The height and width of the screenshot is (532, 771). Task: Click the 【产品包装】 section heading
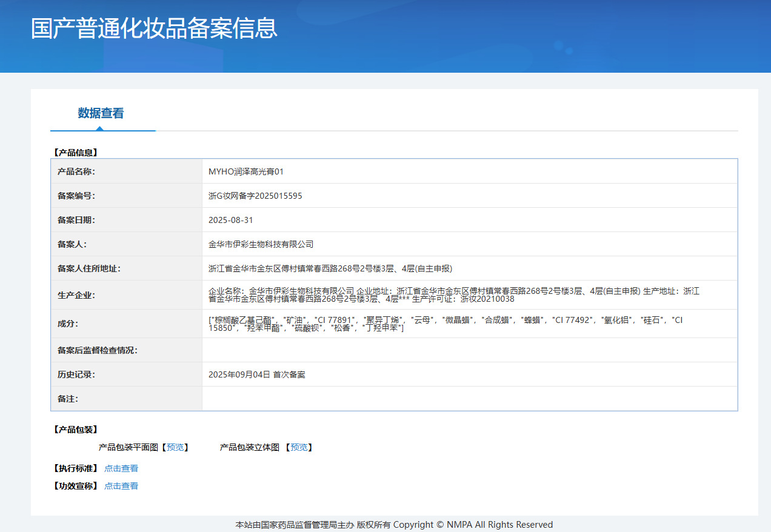[x=76, y=430]
